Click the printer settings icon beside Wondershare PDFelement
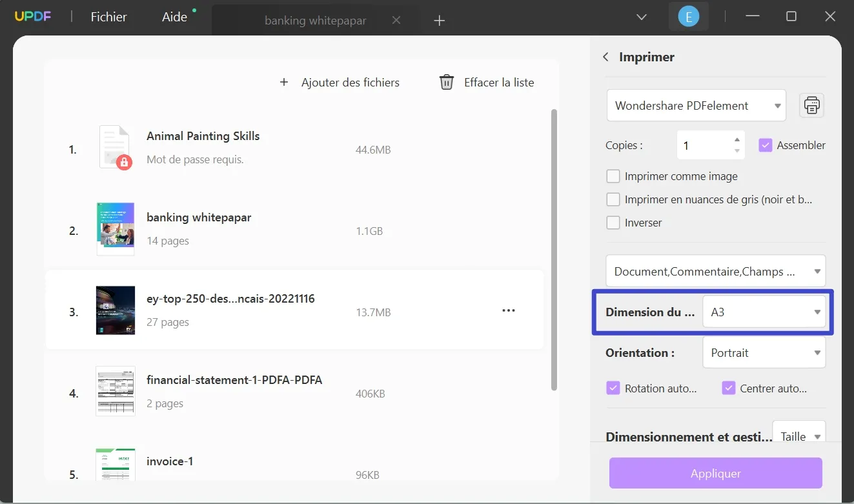Viewport: 854px width, 504px height. [811, 105]
